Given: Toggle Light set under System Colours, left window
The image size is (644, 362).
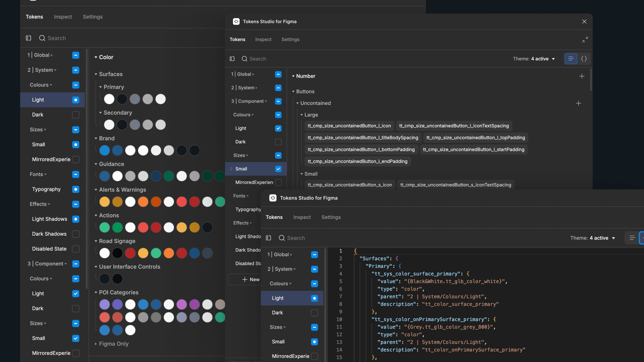Looking at the screenshot, I should pos(76,100).
